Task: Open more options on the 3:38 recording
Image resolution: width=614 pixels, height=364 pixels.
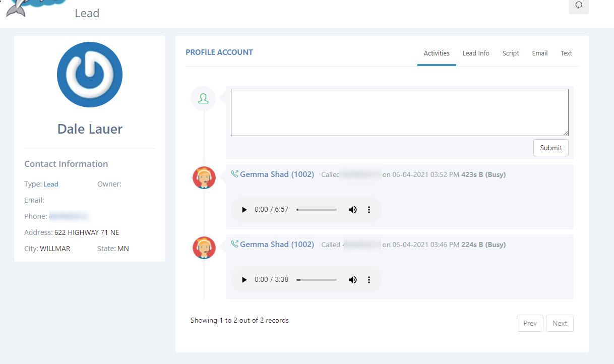Action: pyautogui.click(x=369, y=279)
